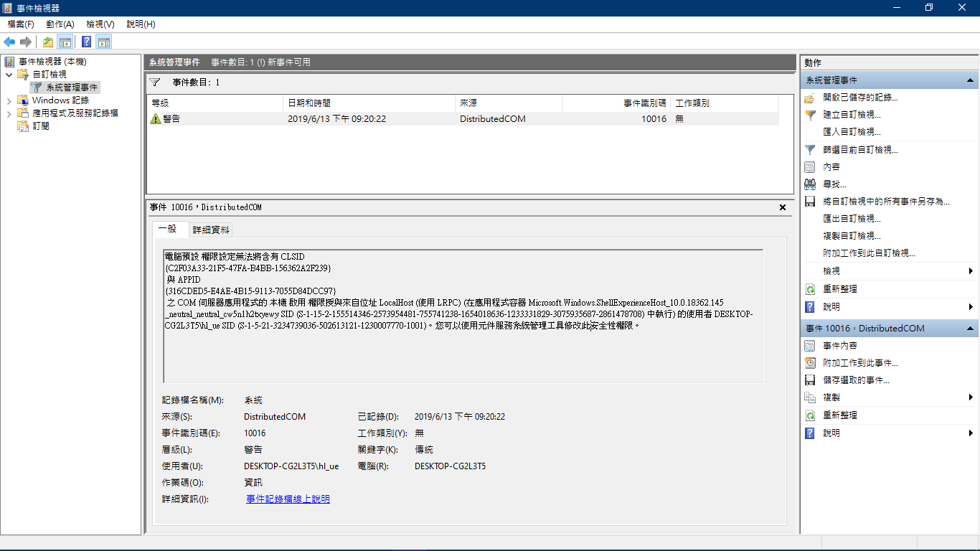The width and height of the screenshot is (980, 551).
Task: Click the 事件內容 icon
Action: [x=810, y=346]
